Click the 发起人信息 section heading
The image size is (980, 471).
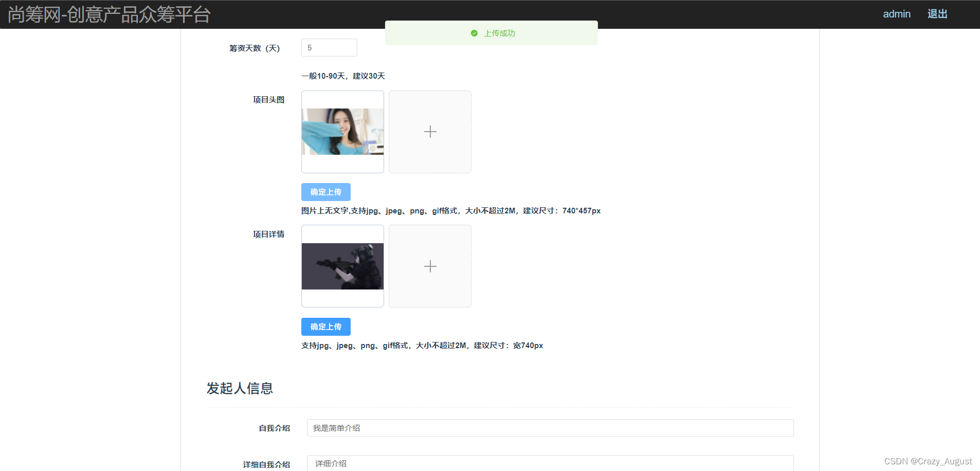point(240,389)
